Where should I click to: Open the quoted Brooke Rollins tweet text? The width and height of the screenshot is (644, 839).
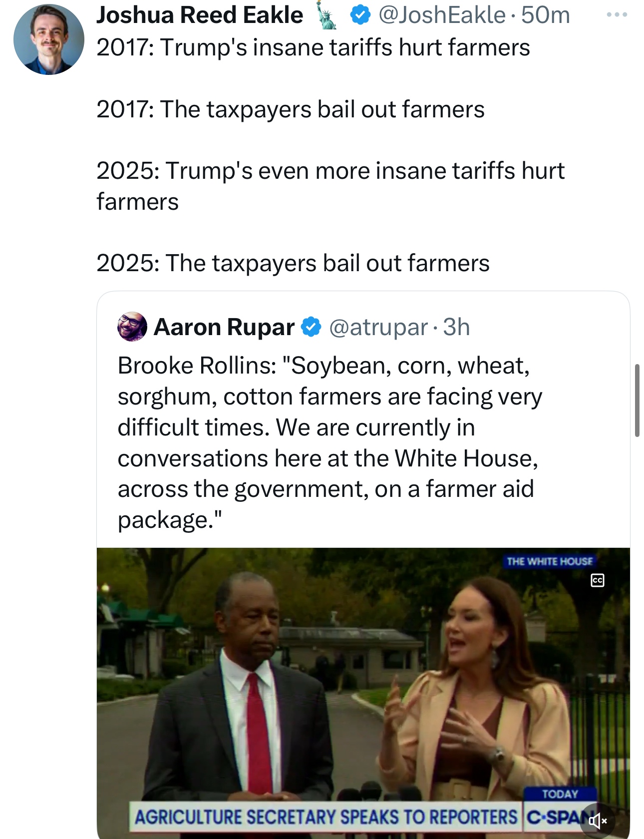329,442
